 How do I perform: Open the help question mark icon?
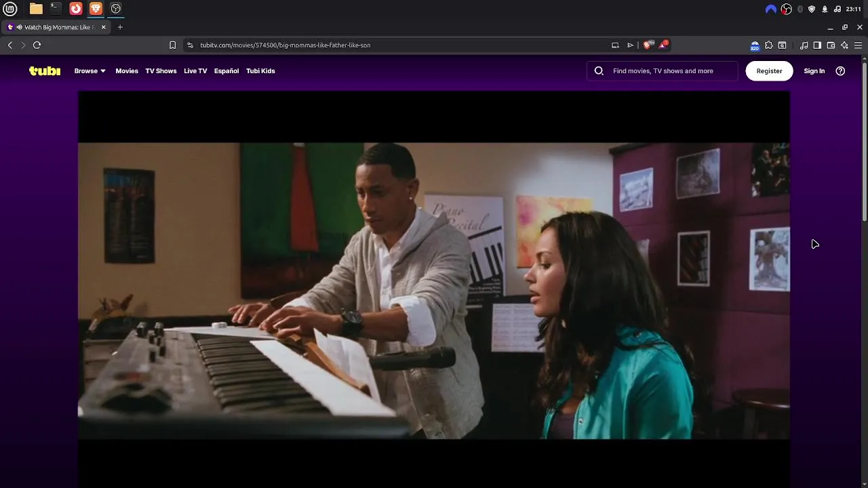[x=840, y=70]
